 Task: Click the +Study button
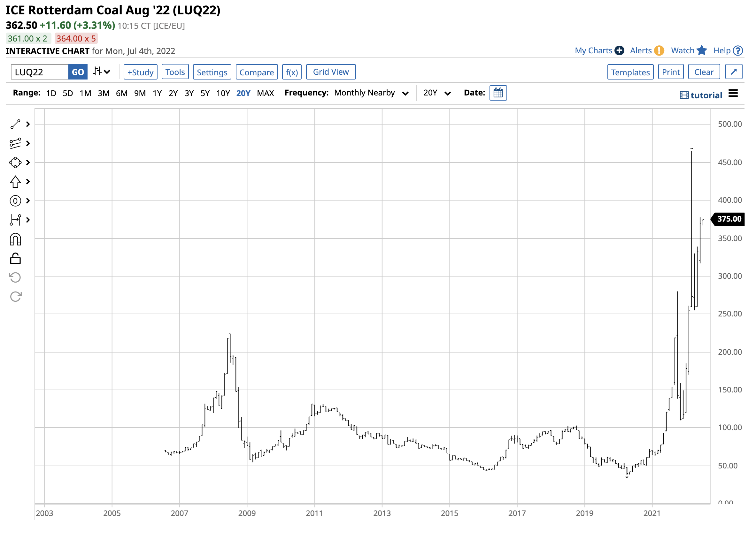[141, 72]
